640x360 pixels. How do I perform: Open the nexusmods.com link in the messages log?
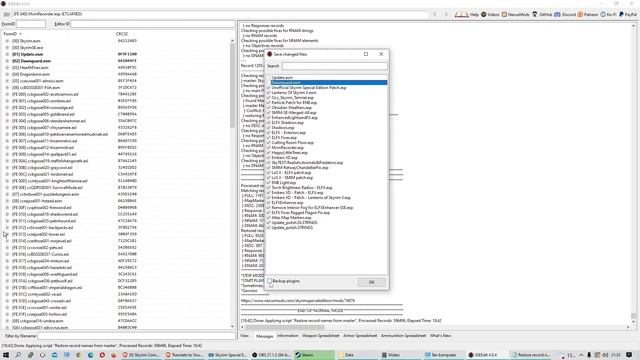tap(298, 301)
